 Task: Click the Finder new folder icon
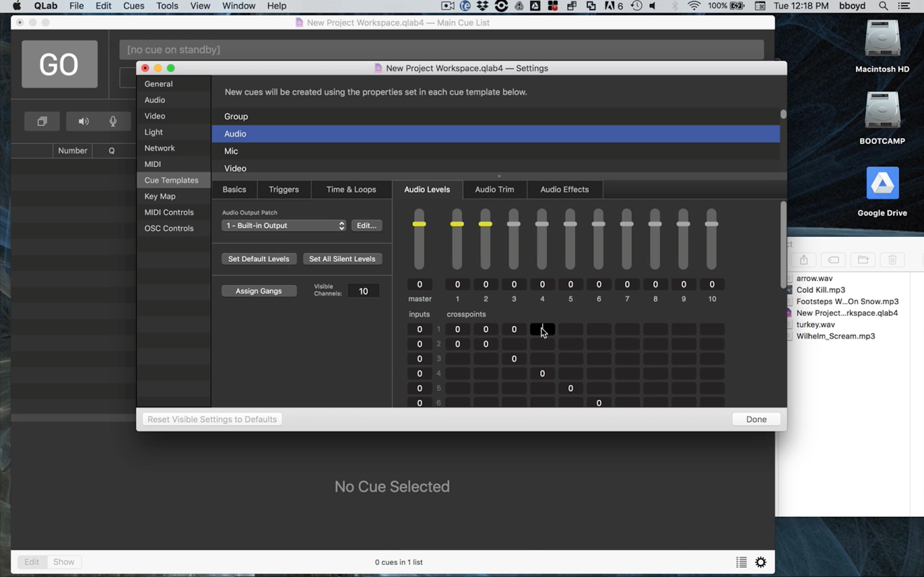click(863, 260)
